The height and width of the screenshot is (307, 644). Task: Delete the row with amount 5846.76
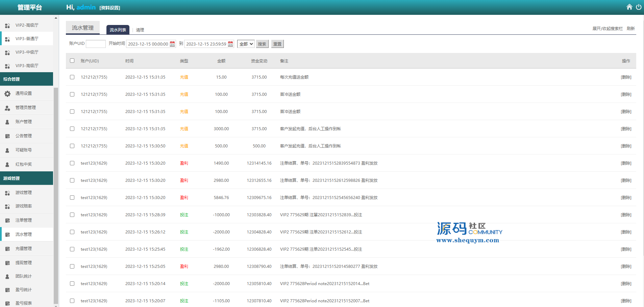click(x=626, y=197)
